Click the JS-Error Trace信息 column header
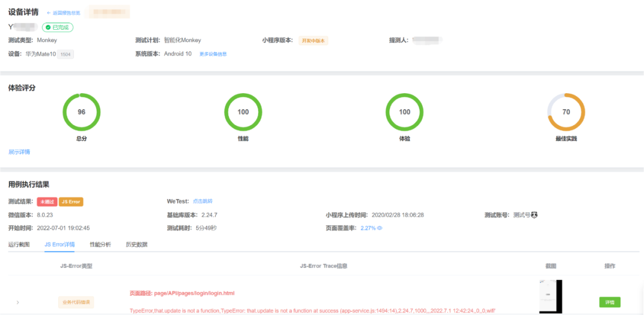The height and width of the screenshot is (315, 644). (324, 266)
